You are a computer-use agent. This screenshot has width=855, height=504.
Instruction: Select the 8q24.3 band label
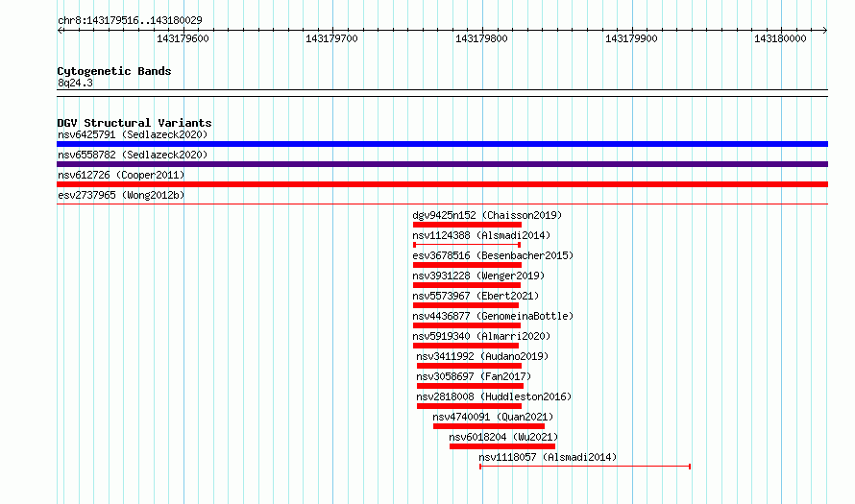(x=75, y=83)
